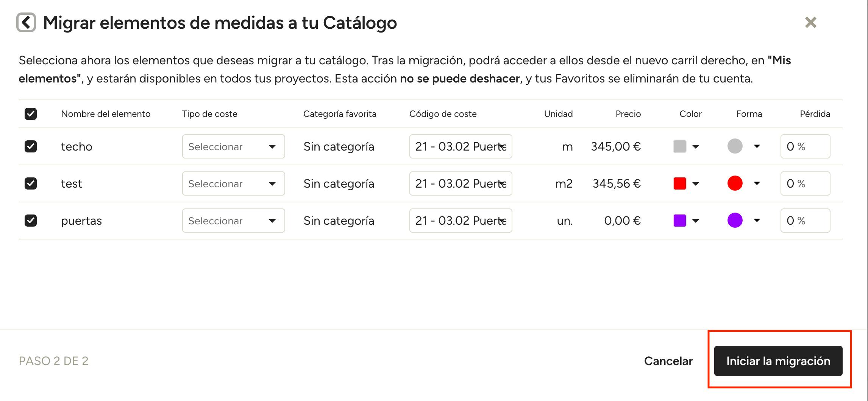
Task: Close the migration dialog with X icon
Action: (x=810, y=22)
